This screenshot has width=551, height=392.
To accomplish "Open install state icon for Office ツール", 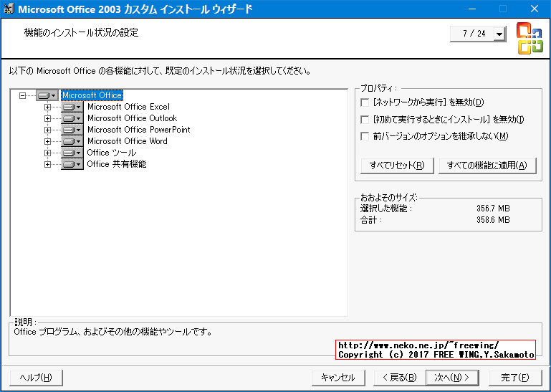I will point(72,153).
